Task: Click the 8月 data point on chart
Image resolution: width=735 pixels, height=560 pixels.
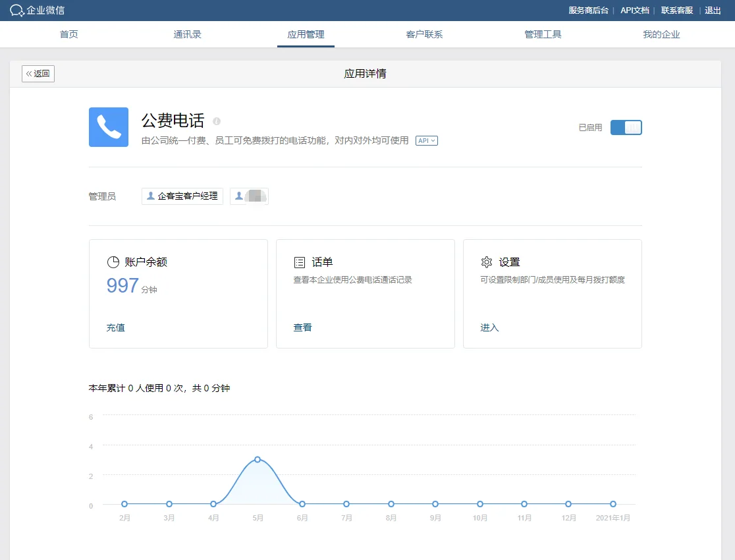Action: 391,504
